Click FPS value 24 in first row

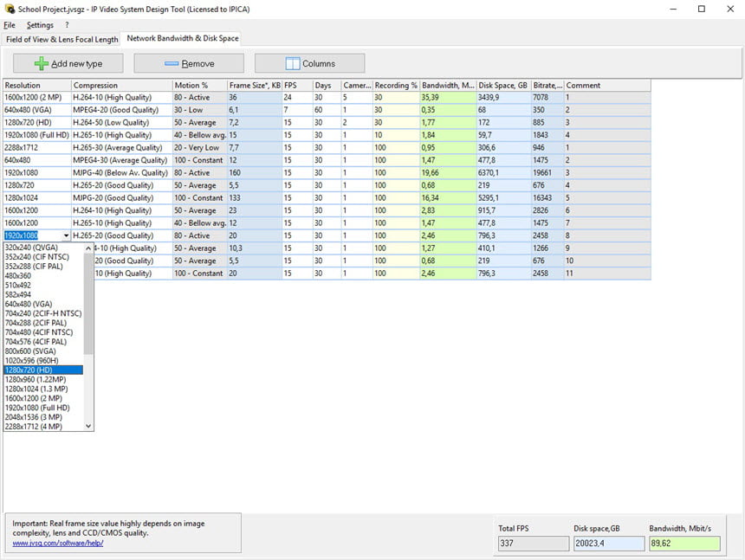click(297, 97)
